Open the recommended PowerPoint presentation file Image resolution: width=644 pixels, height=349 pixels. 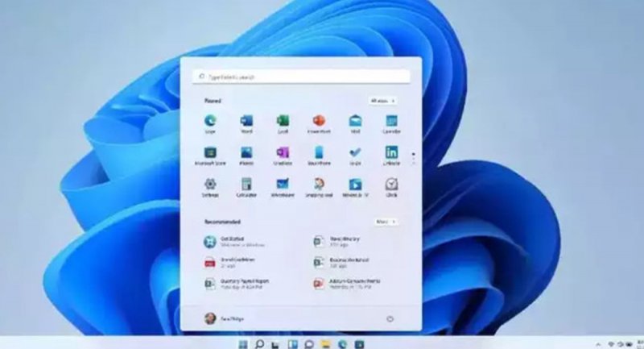click(x=347, y=284)
